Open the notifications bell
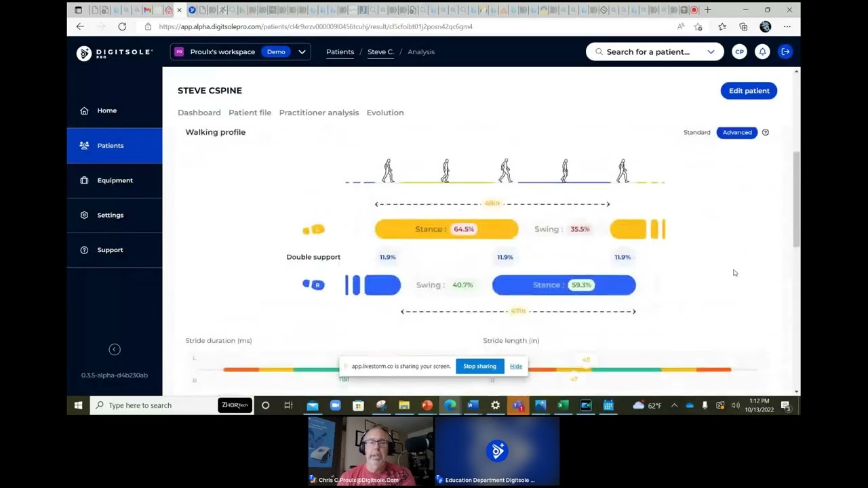This screenshot has width=868, height=488. tap(762, 52)
